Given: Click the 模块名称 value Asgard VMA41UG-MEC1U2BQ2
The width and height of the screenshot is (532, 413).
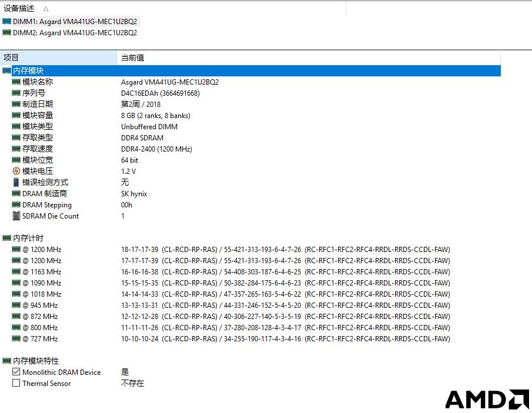Looking at the screenshot, I should coord(170,82).
